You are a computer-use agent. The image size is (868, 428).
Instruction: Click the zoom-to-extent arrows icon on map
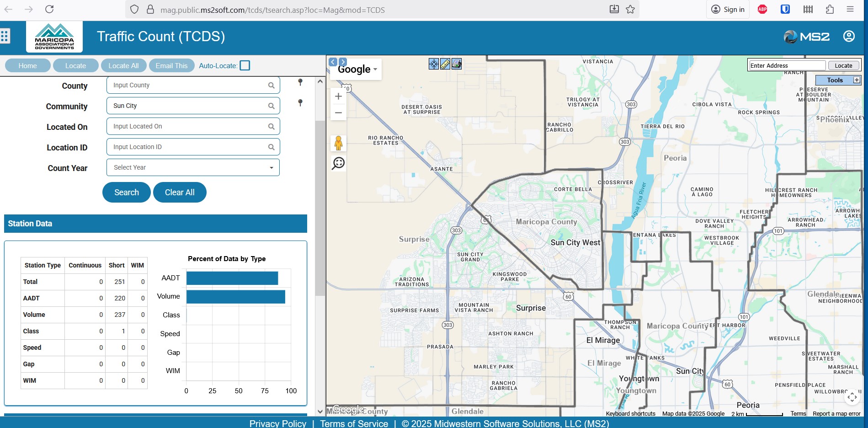[433, 64]
